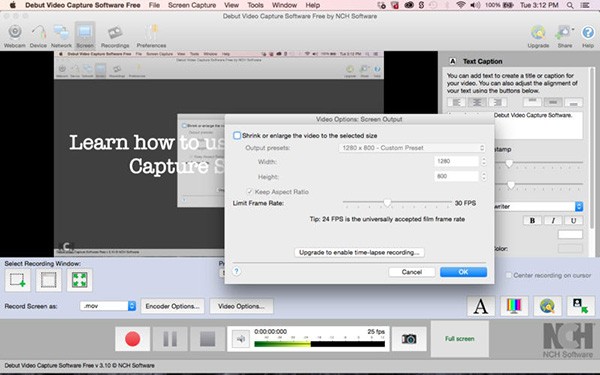Open the Screen Capture menu
This screenshot has height=375, width=600.
pyautogui.click(x=192, y=5)
